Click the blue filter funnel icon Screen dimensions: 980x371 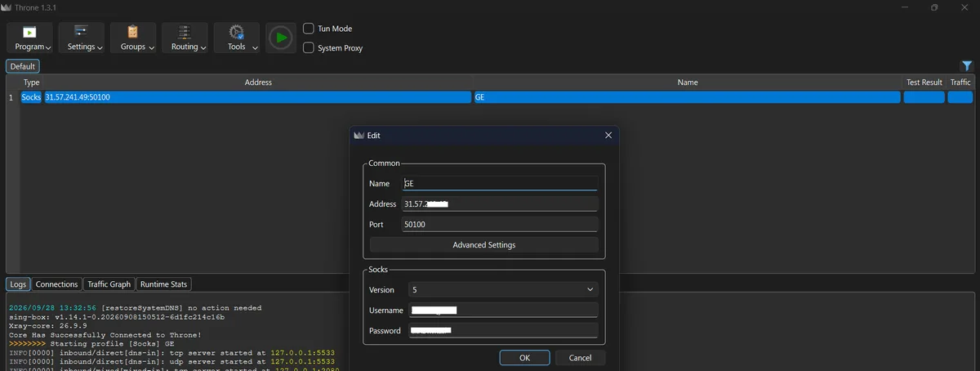[x=967, y=66]
